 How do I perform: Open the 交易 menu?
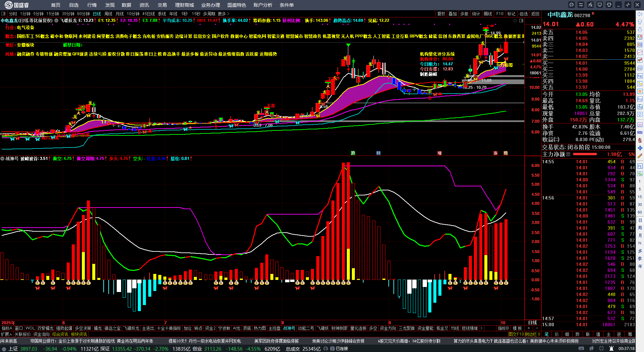(x=162, y=5)
